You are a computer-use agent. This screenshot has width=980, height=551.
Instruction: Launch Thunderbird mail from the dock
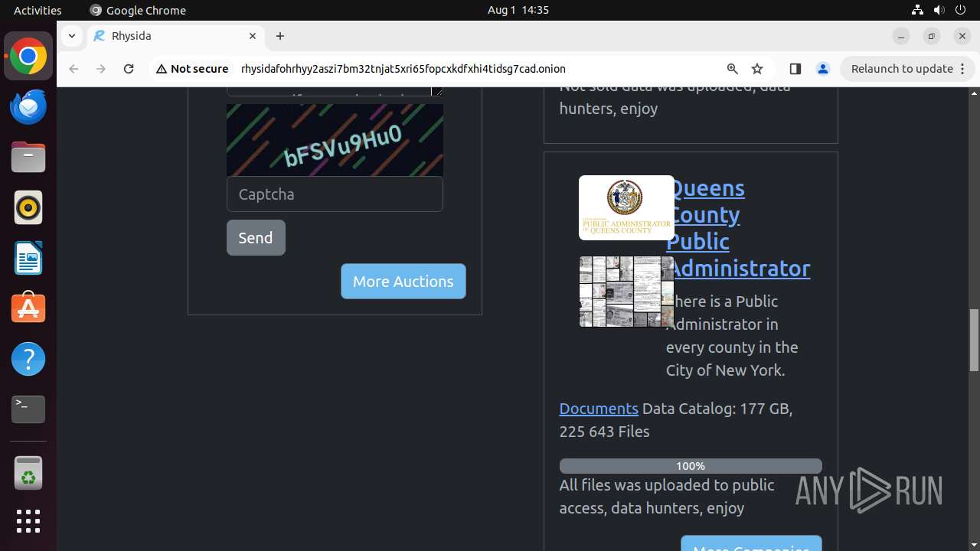[28, 107]
